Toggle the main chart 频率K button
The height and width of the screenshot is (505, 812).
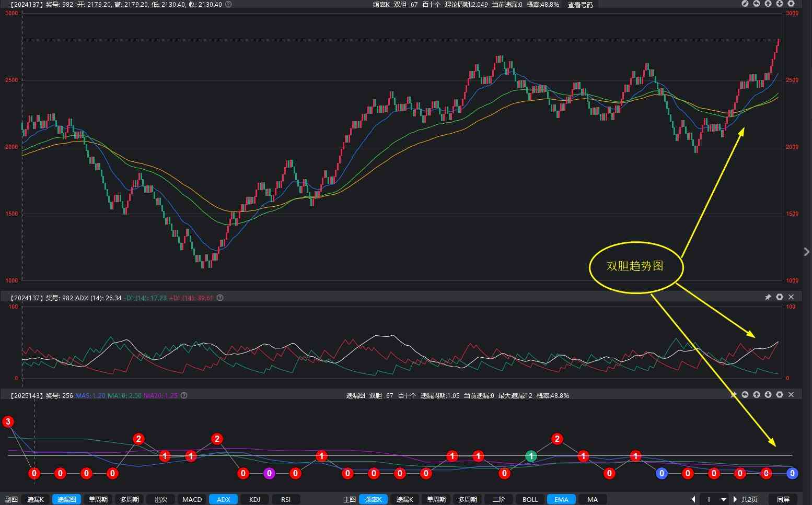374,500
